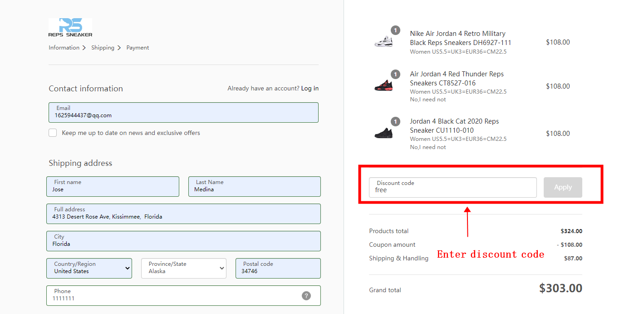Focus the Last Name field
644x314 pixels.
point(255,186)
